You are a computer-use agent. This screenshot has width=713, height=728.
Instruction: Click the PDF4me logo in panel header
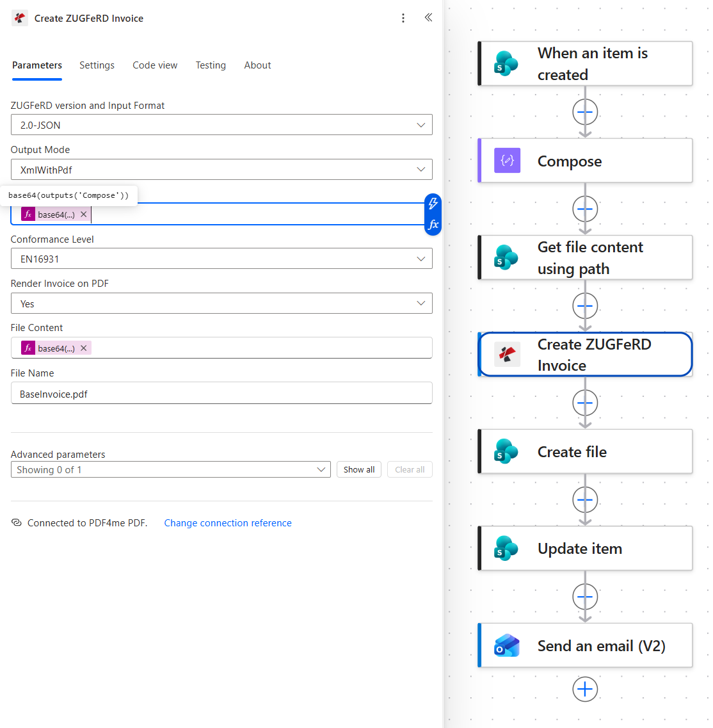19,18
